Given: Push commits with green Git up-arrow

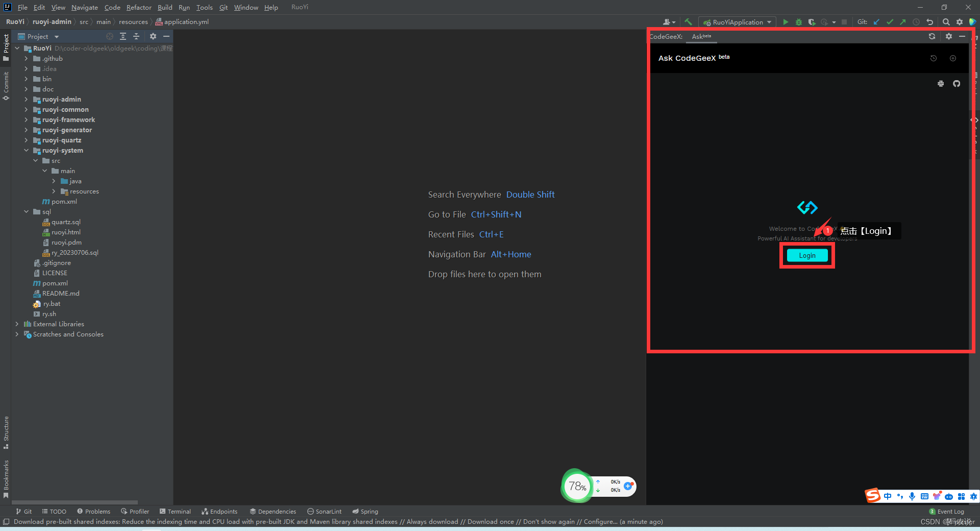Looking at the screenshot, I should (903, 22).
